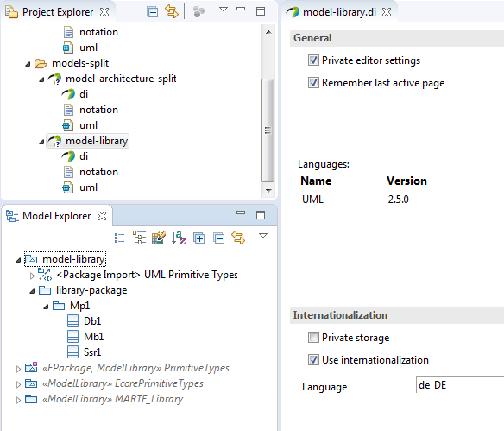Uncheck Remember last active page
This screenshot has height=431, width=504.
click(x=313, y=83)
